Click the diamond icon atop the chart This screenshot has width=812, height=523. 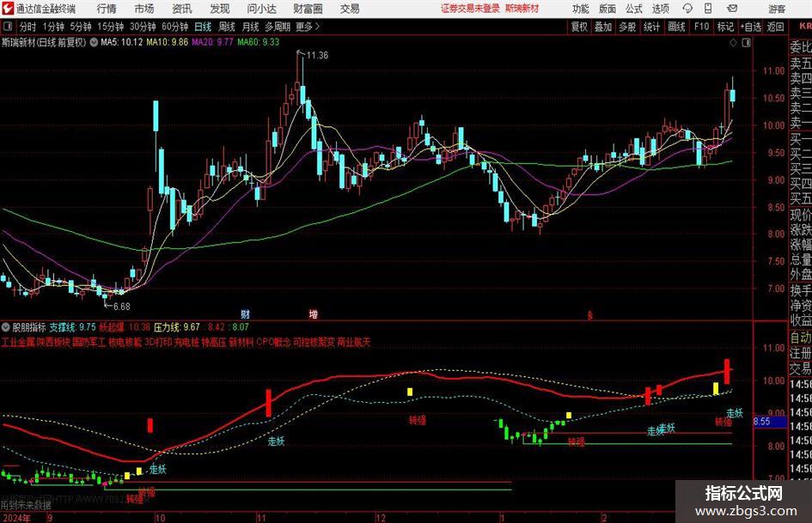(733, 43)
